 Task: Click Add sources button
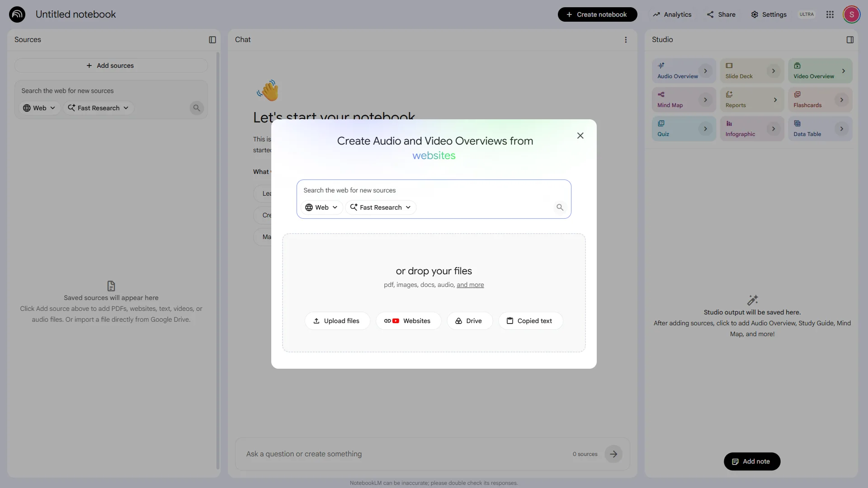click(111, 66)
